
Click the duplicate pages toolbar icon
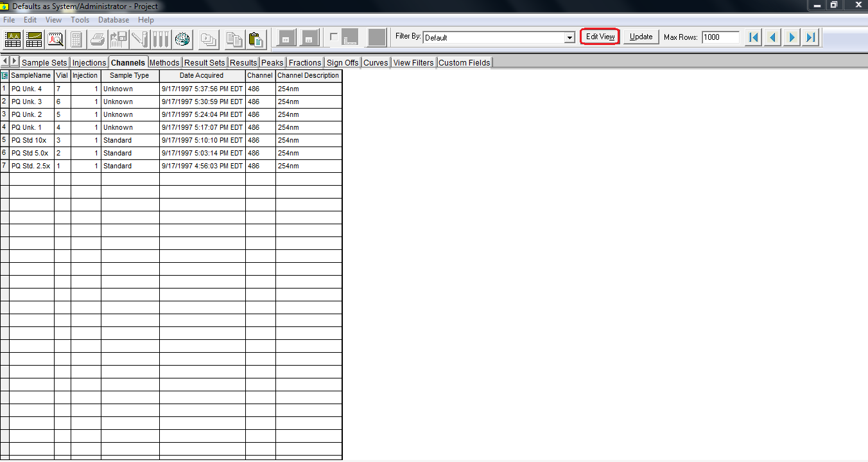point(207,39)
